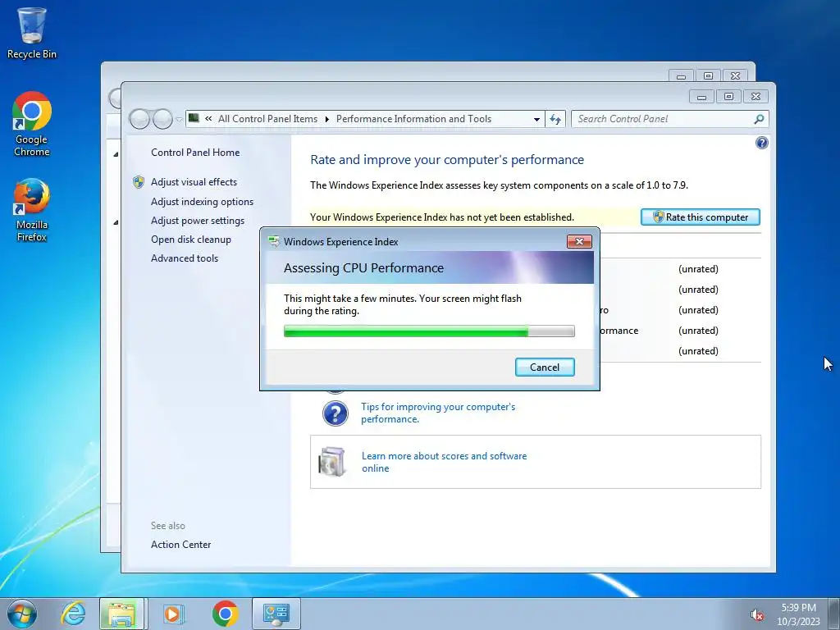Open Google Chrome from the taskbar
This screenshot has width=840, height=630.
225,614
